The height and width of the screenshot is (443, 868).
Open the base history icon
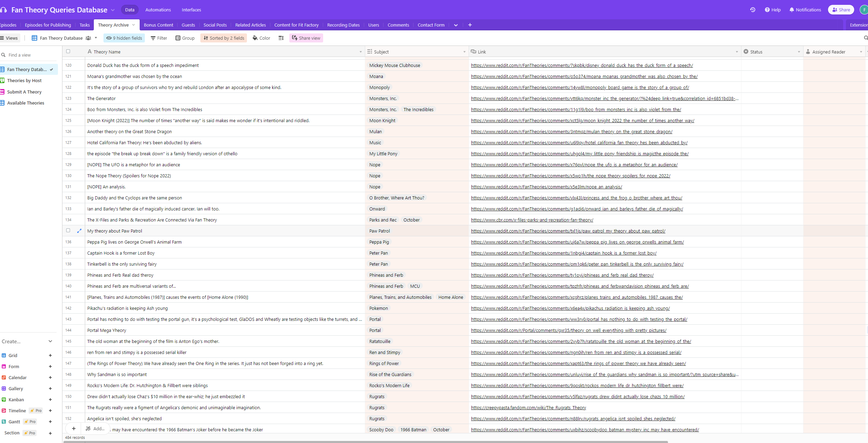click(x=752, y=10)
